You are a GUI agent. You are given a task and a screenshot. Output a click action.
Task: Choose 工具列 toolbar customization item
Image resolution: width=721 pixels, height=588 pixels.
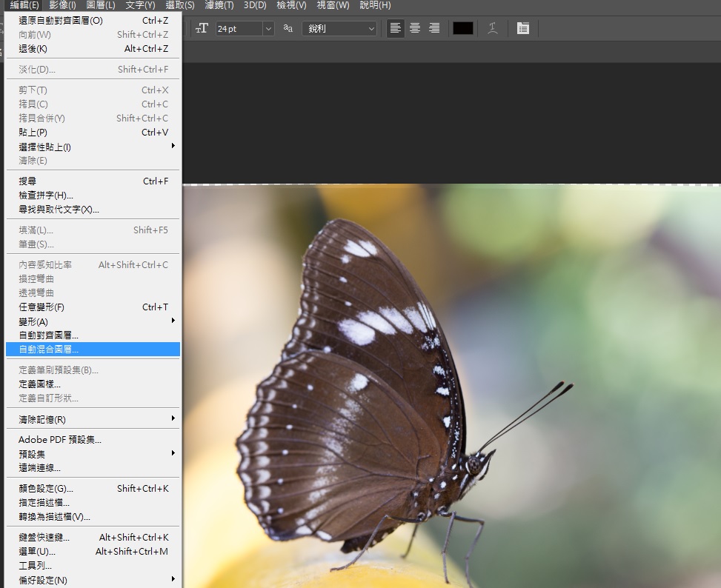[x=93, y=566]
